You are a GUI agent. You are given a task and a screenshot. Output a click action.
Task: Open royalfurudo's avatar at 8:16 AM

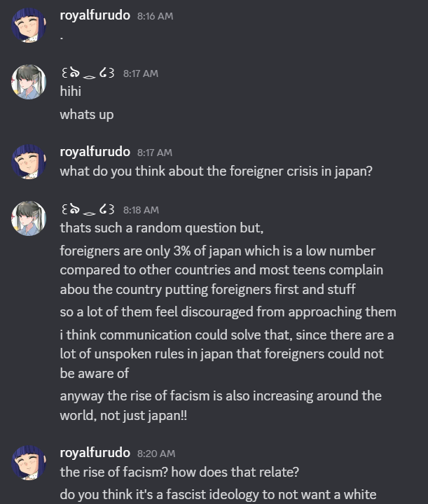click(29, 25)
